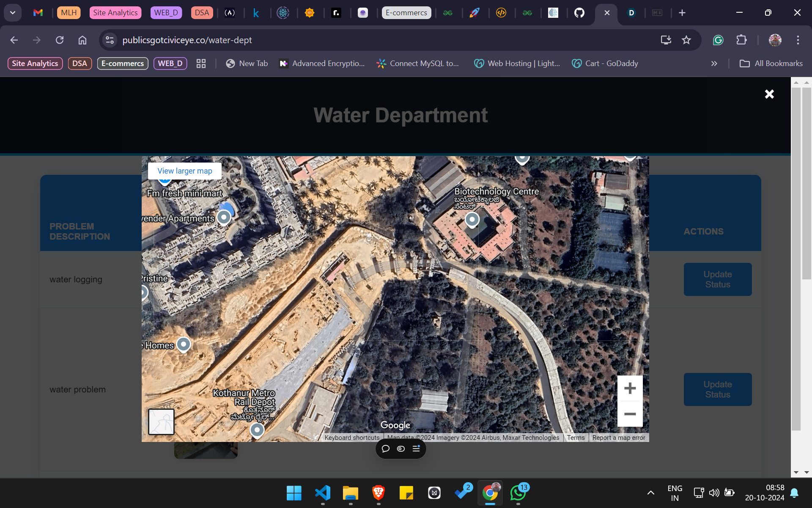The height and width of the screenshot is (508, 812).
Task: Click the Grammarly extension icon
Action: click(x=718, y=40)
